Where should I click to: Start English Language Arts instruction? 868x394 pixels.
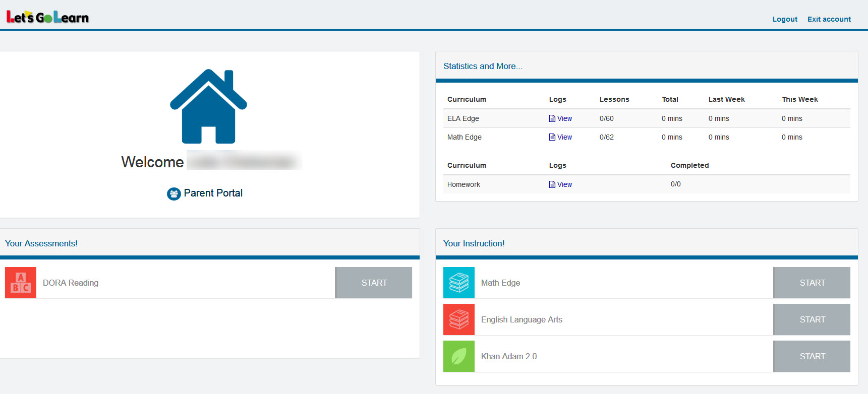pyautogui.click(x=812, y=319)
